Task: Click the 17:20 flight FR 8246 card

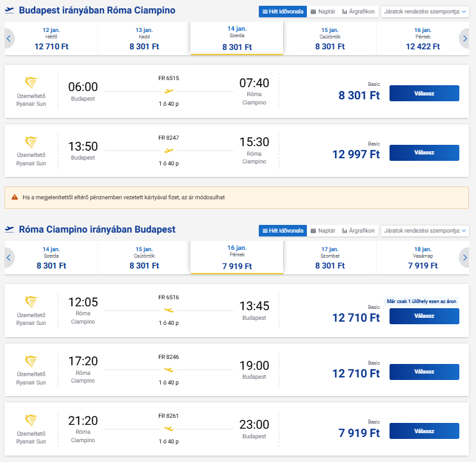Action: tap(192, 370)
